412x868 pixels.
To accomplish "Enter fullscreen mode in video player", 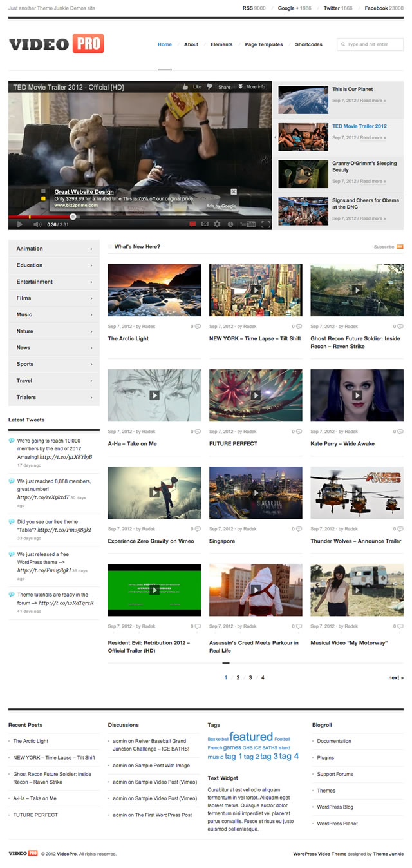I will coord(264,224).
